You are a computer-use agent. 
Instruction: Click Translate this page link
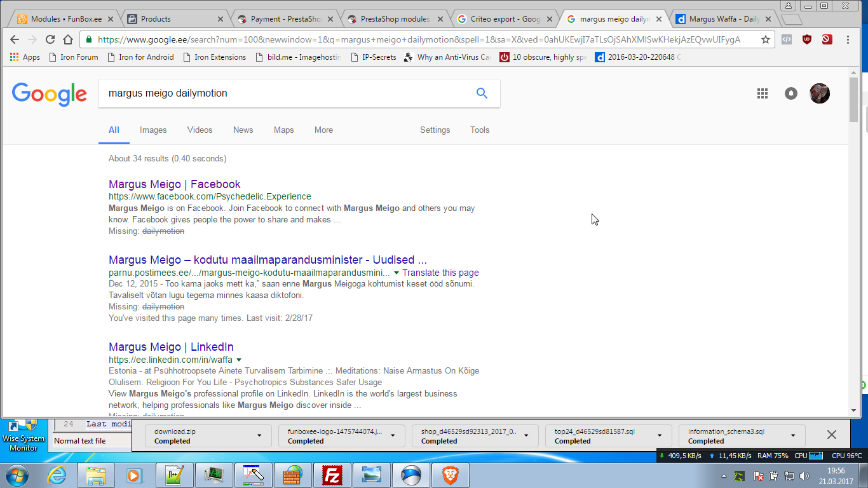pyautogui.click(x=440, y=273)
